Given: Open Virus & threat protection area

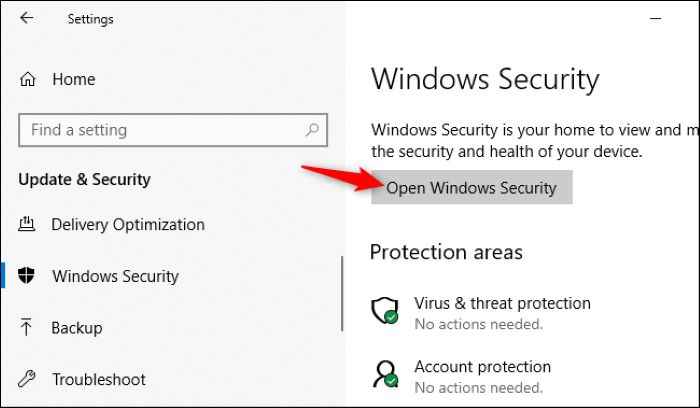Looking at the screenshot, I should pos(502,303).
